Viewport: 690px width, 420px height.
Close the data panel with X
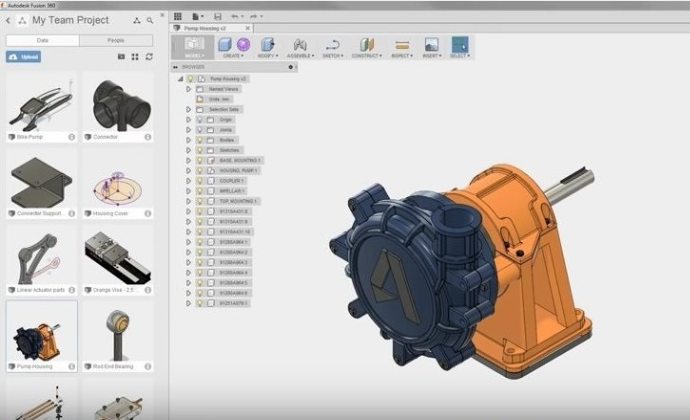[162, 15]
